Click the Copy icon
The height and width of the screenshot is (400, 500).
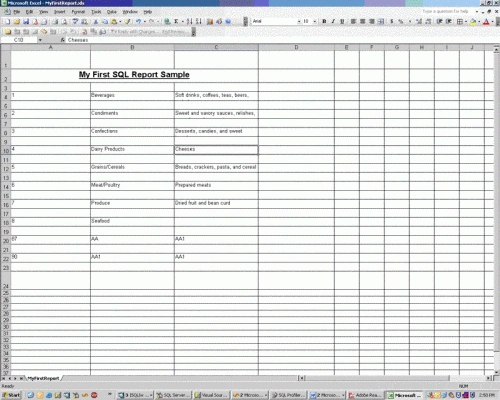click(x=105, y=22)
